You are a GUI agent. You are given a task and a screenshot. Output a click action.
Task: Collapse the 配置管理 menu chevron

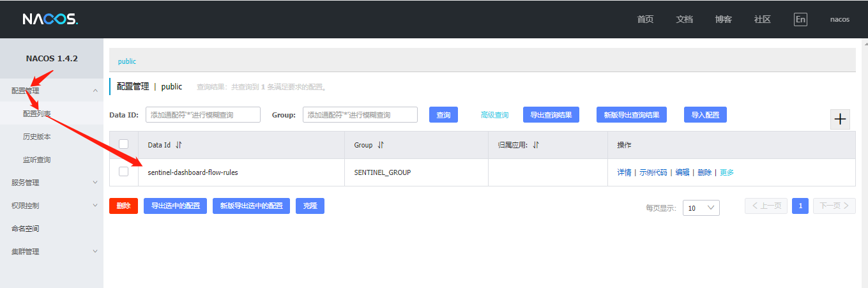95,91
